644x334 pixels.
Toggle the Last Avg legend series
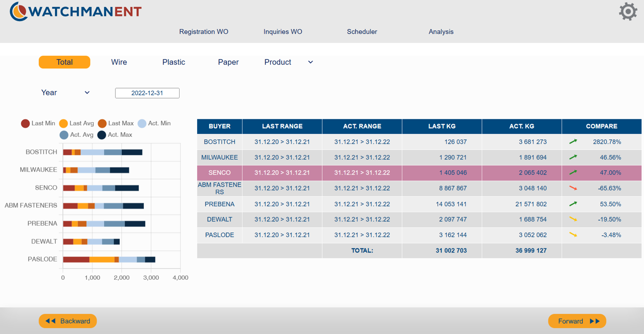[x=76, y=123]
